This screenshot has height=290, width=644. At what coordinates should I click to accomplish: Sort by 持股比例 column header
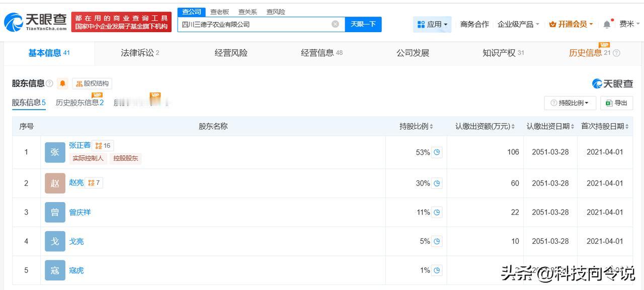point(416,126)
